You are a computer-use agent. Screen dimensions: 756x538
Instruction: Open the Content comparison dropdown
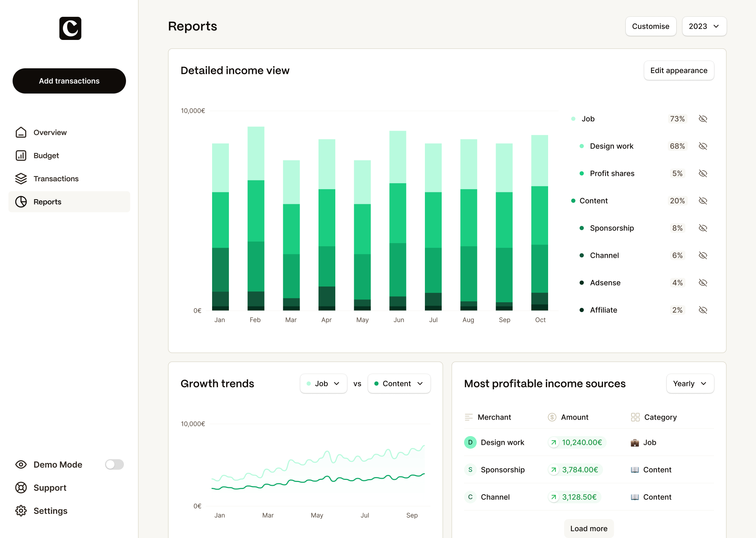coord(399,384)
